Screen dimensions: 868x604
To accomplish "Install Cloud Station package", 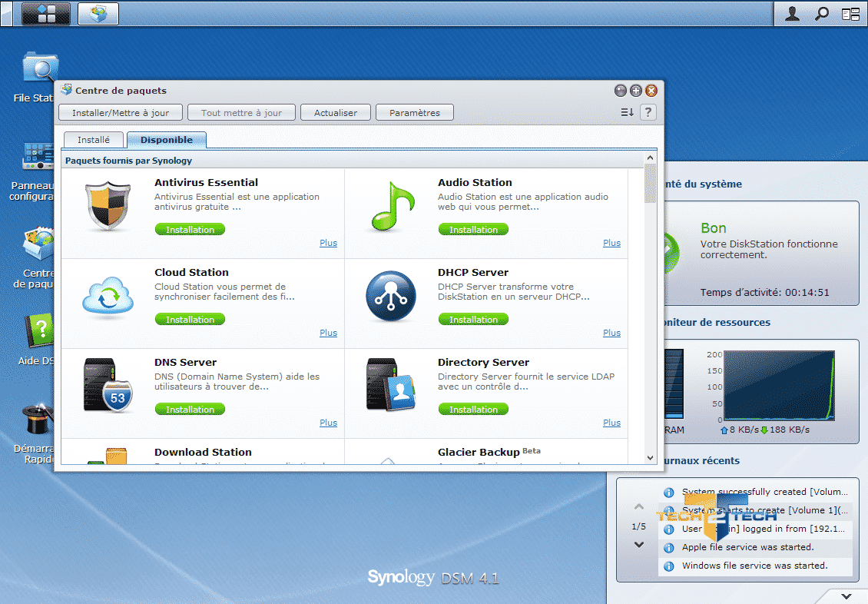I will click(190, 319).
